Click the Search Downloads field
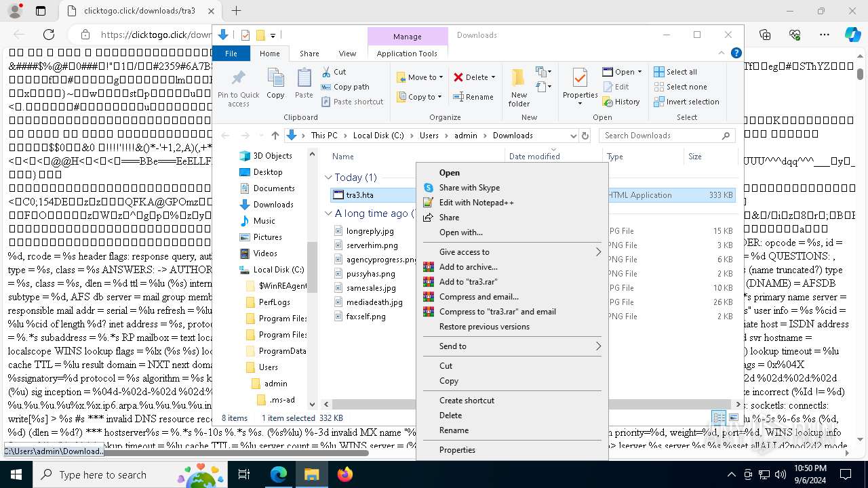 click(x=667, y=136)
